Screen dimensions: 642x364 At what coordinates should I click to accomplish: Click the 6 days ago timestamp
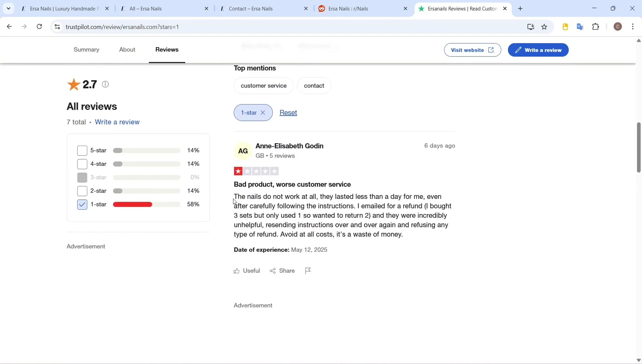pos(439,146)
